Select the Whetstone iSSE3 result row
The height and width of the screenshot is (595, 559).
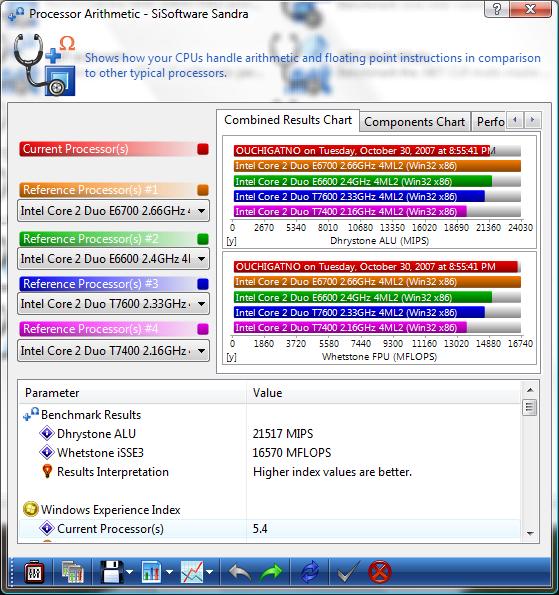coord(269,452)
